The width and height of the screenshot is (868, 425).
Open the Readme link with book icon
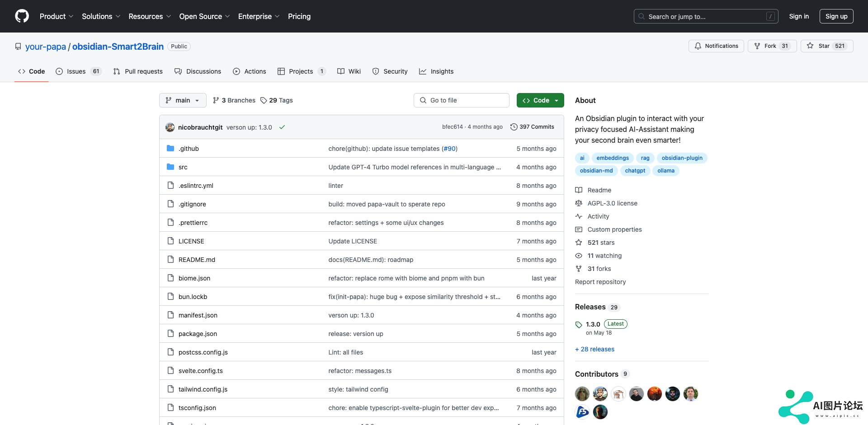593,190
